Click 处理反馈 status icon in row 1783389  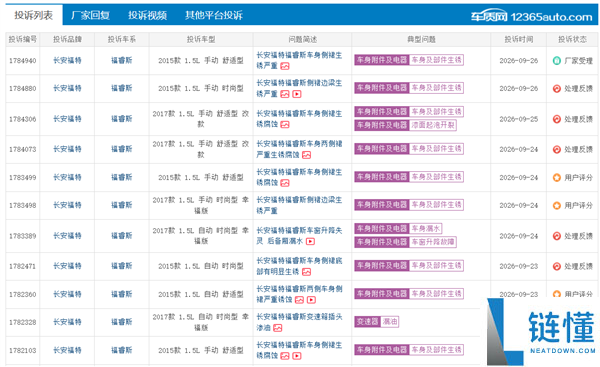click(x=557, y=236)
